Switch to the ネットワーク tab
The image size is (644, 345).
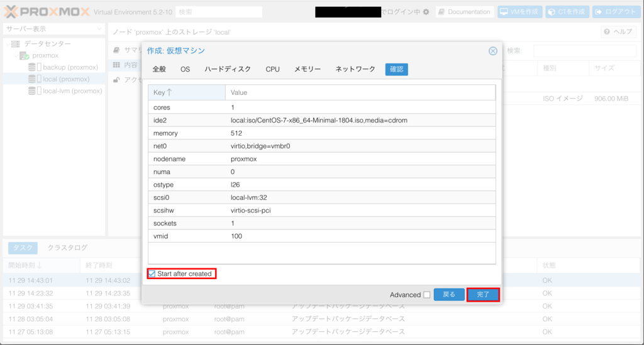point(355,69)
